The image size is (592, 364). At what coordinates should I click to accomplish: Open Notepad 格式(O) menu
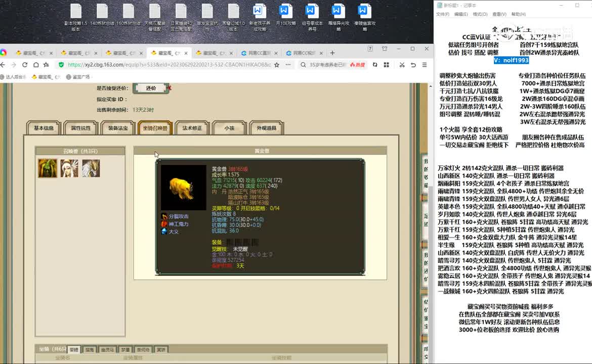click(x=480, y=14)
